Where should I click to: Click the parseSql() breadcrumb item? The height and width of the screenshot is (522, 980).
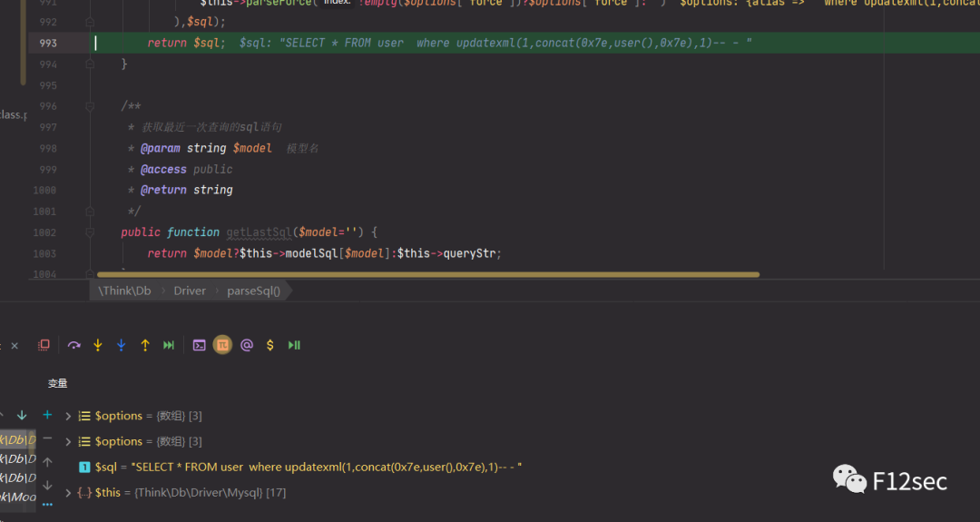coord(253,291)
